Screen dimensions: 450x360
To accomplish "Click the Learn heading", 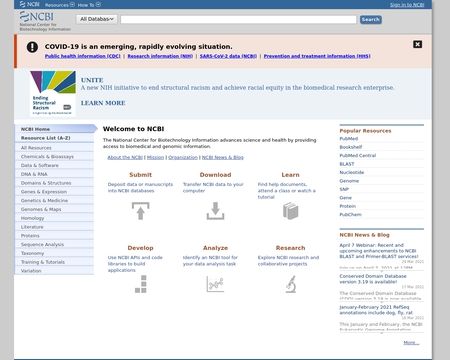I will click(x=290, y=175).
